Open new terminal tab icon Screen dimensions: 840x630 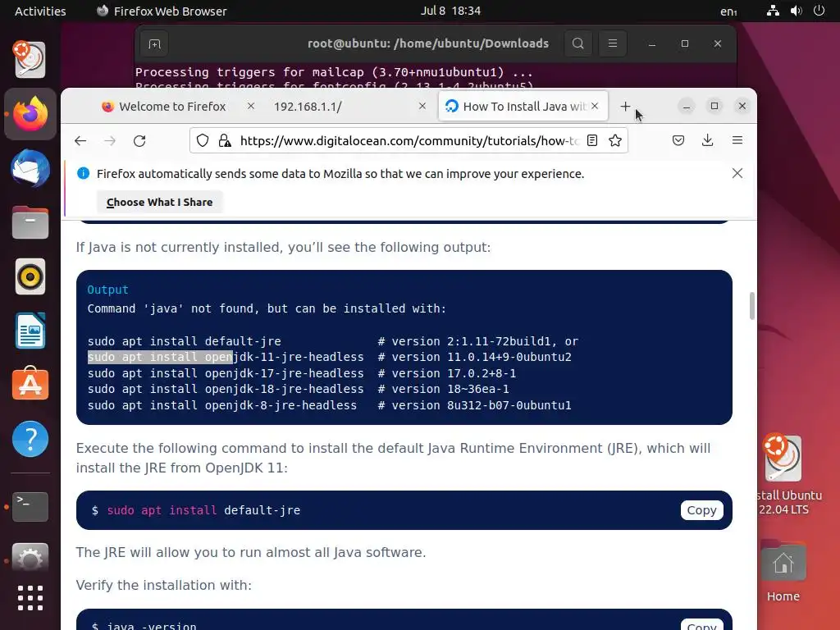[x=154, y=44]
